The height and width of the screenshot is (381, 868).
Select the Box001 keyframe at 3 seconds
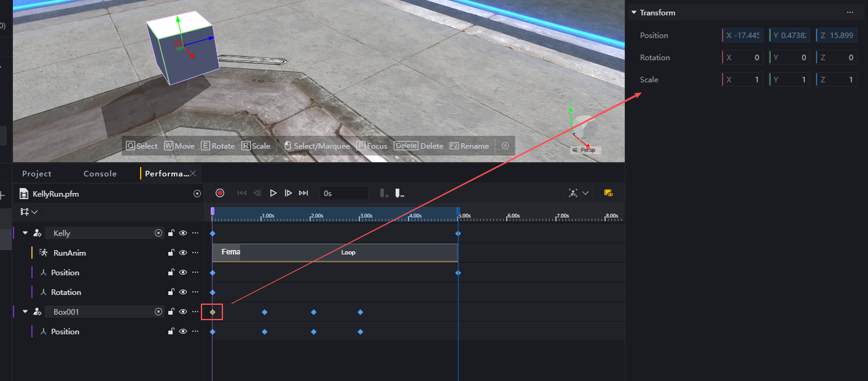(x=361, y=312)
